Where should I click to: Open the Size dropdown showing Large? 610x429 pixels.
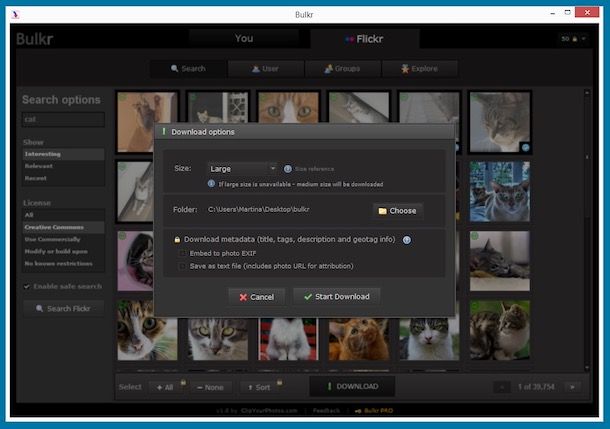pos(242,169)
